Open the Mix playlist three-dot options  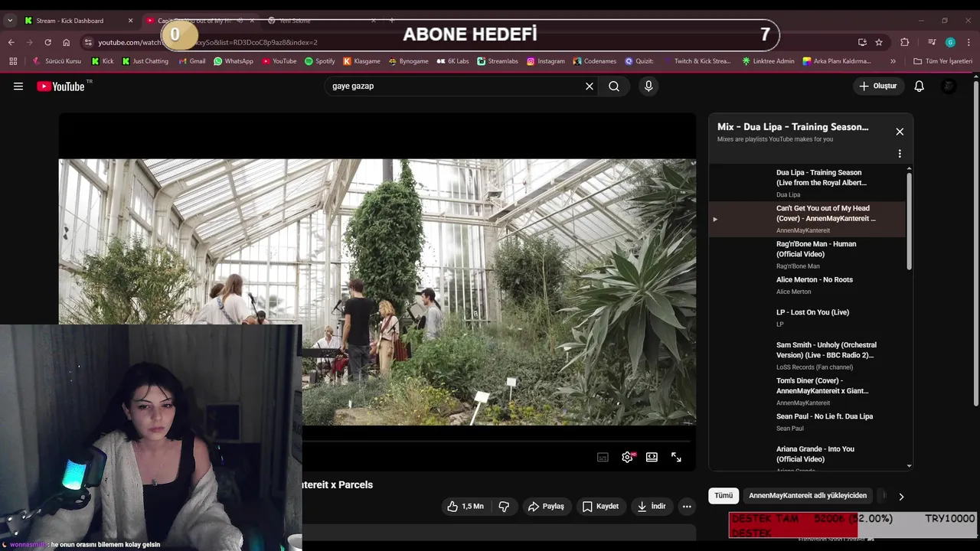900,154
